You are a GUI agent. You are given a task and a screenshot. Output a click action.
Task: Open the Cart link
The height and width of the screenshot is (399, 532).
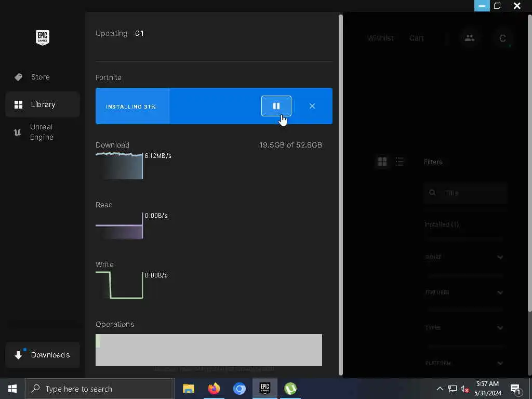(x=416, y=38)
